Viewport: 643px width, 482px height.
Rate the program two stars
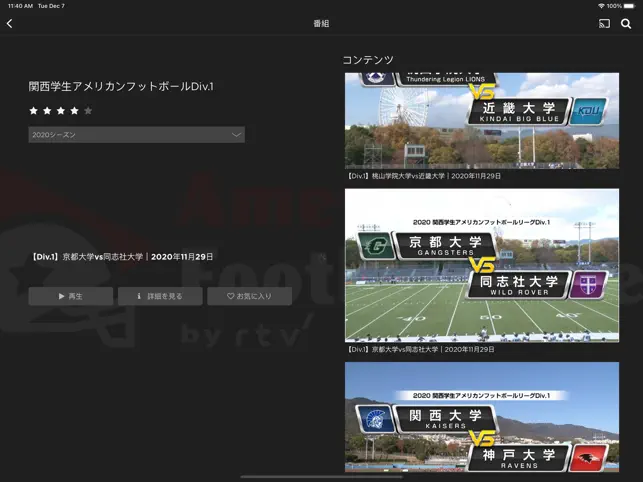pyautogui.click(x=47, y=110)
